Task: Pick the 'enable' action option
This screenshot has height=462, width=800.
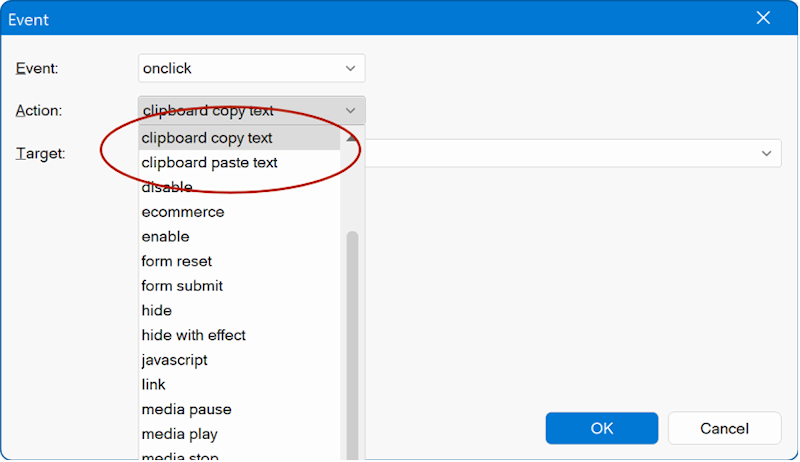Action: pyautogui.click(x=165, y=237)
